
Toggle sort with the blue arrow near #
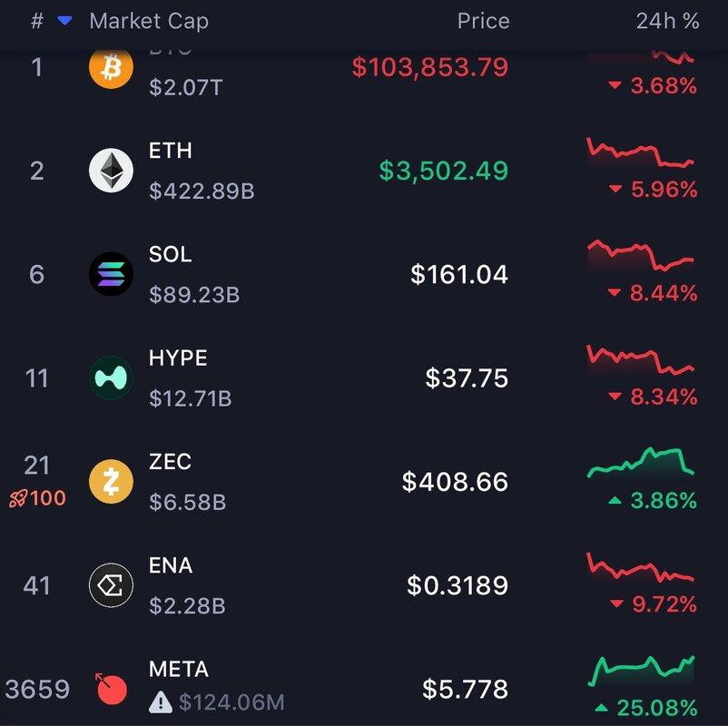tap(64, 21)
